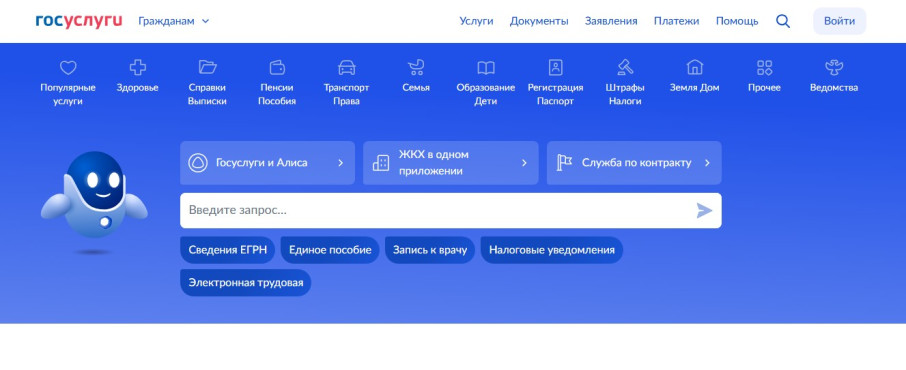
Task: Open Популярные услуги heart icon category
Action: click(x=68, y=83)
